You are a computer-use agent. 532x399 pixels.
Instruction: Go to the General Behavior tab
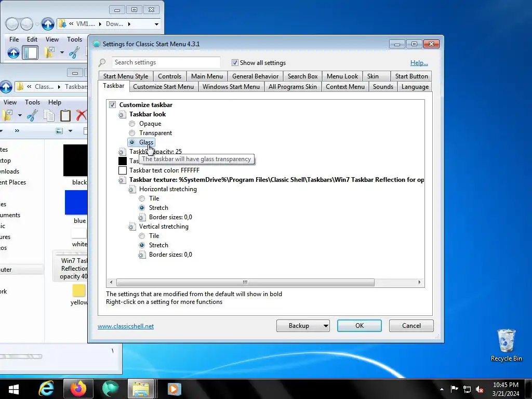[255, 76]
